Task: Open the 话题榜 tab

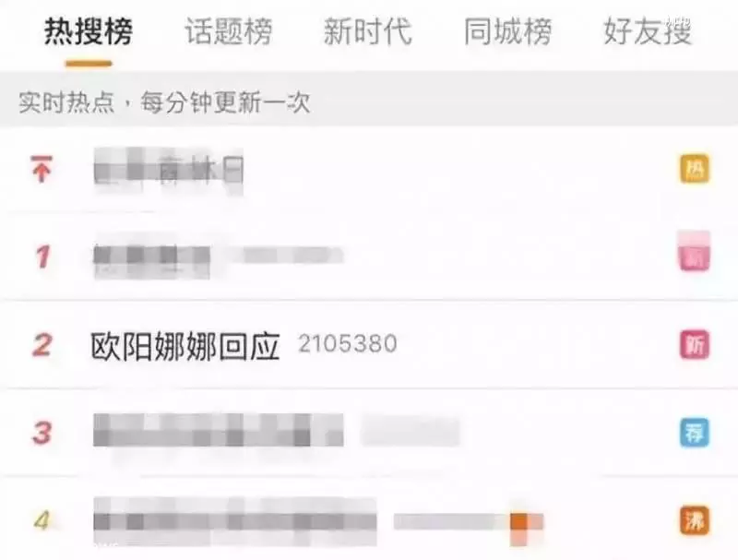Action: click(228, 31)
